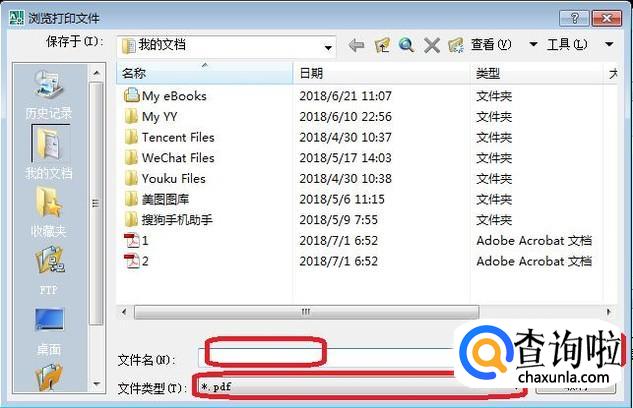Go up one folder level icon
This screenshot has height=408, width=633.
[382, 45]
